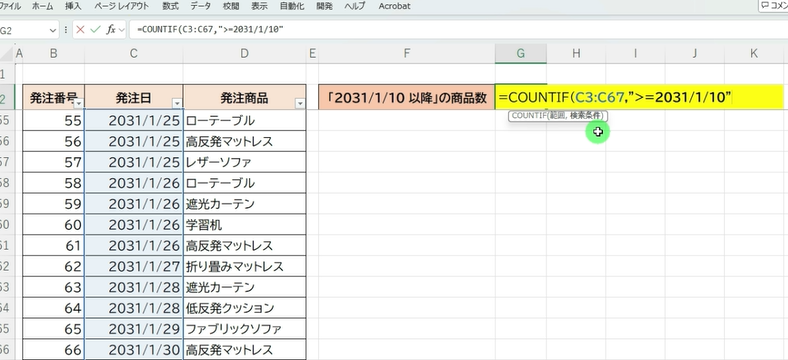The height and width of the screenshot is (360, 788).
Task: Open the ホーム ribbon tab
Action: 42,7
